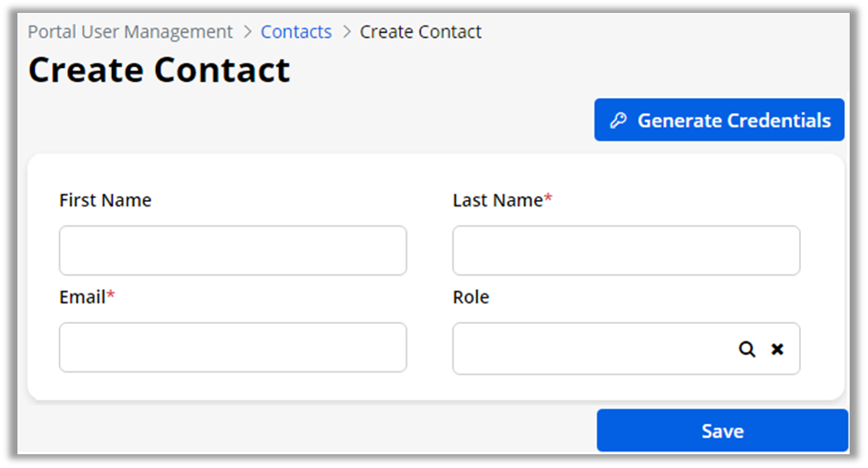The height and width of the screenshot is (468, 868).
Task: Focus the Last Name text box
Action: pyautogui.click(x=626, y=251)
